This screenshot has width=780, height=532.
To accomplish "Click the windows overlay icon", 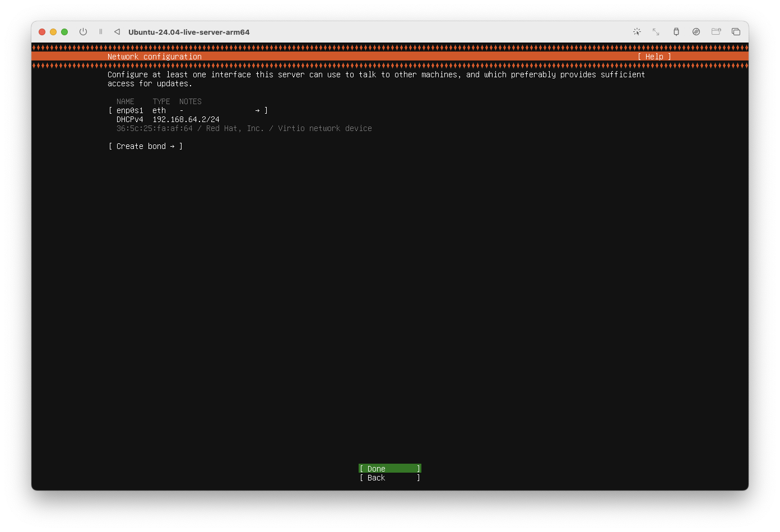I will point(736,32).
